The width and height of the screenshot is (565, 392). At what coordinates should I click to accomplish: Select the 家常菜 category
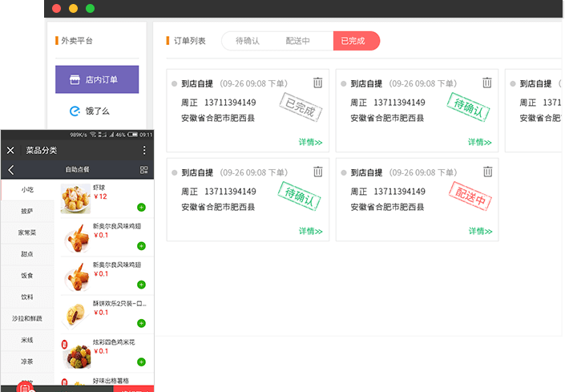tap(28, 232)
